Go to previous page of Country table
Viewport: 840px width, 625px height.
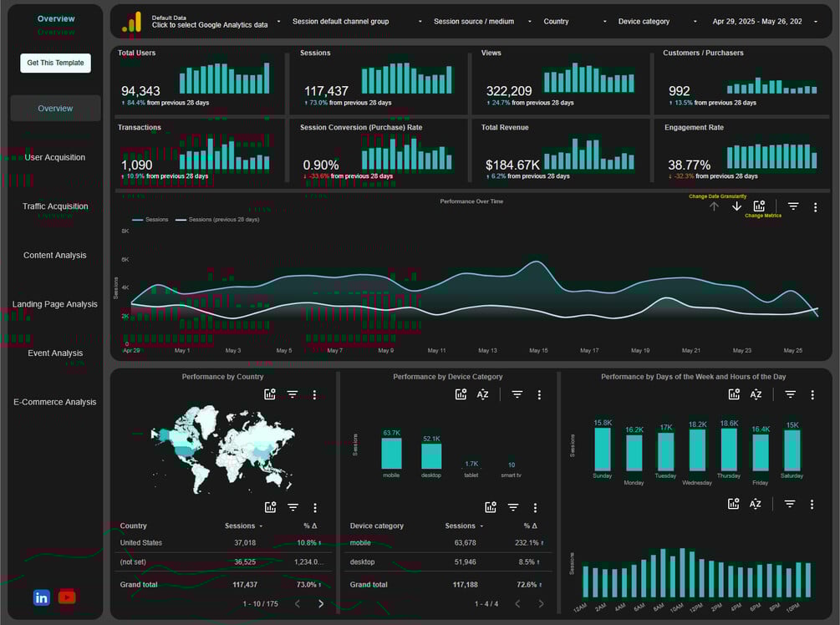coord(298,603)
